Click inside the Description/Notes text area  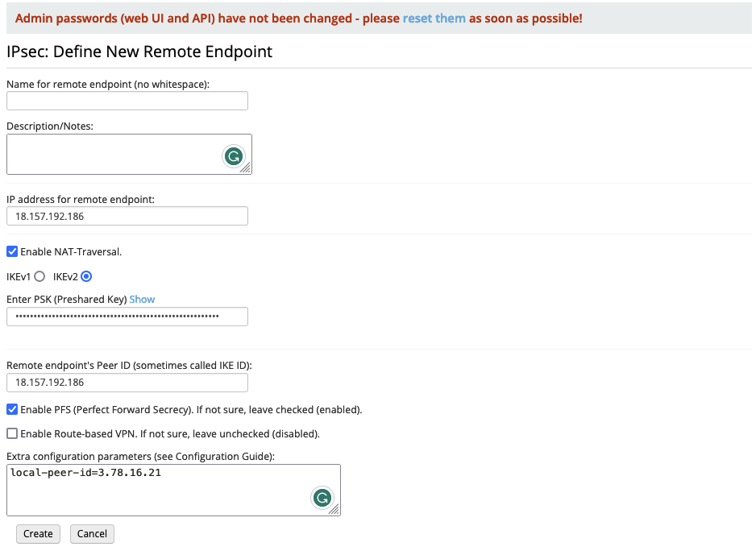113,154
